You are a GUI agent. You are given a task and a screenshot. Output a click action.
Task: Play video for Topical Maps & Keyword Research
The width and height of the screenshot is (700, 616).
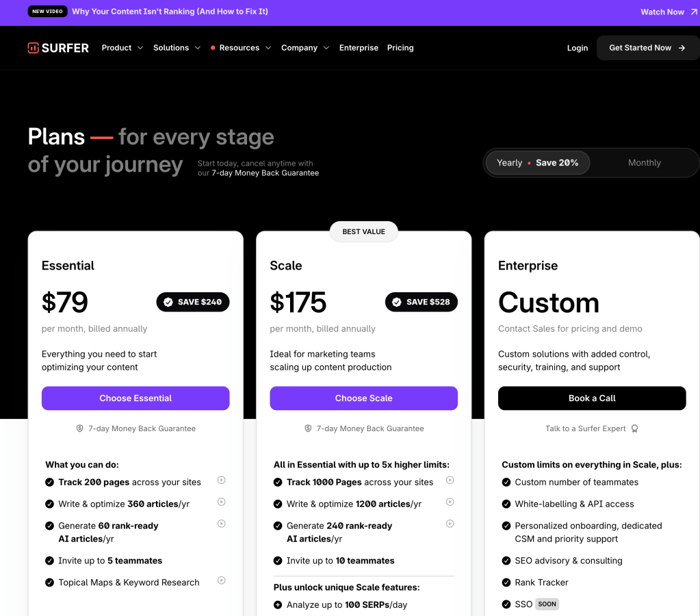(x=222, y=581)
